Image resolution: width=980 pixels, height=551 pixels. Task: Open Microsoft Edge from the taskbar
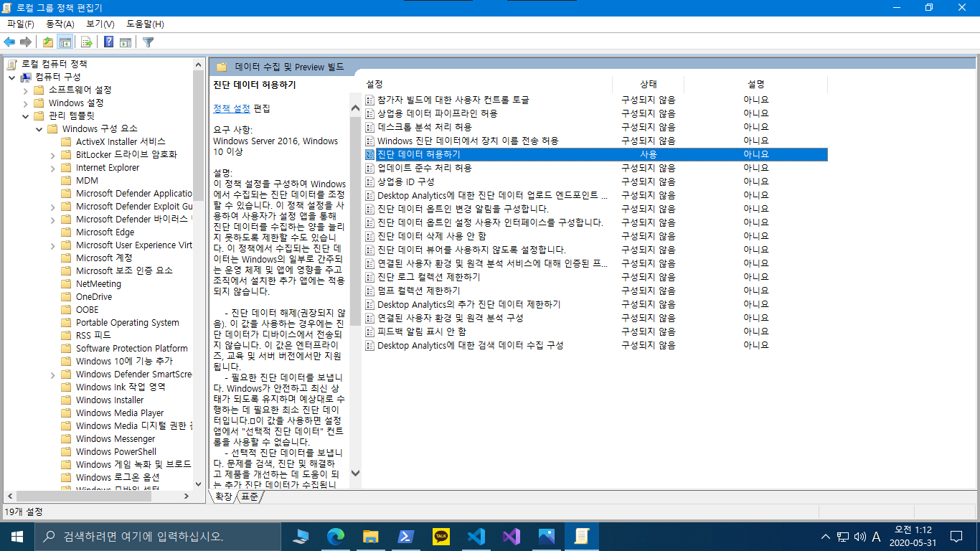tap(336, 536)
